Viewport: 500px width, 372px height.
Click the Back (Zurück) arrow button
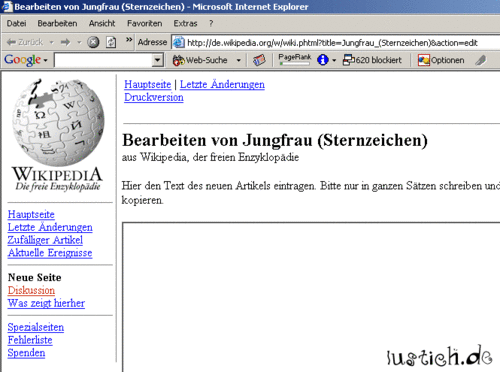[25, 42]
